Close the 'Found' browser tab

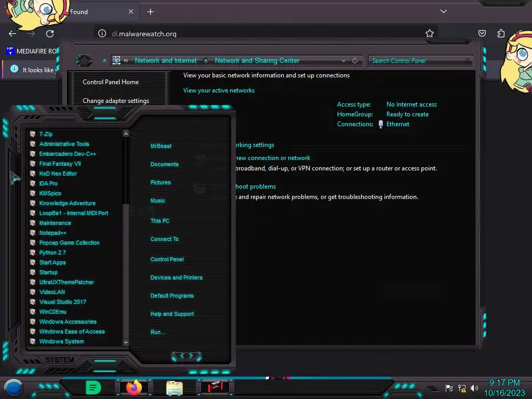[130, 11]
